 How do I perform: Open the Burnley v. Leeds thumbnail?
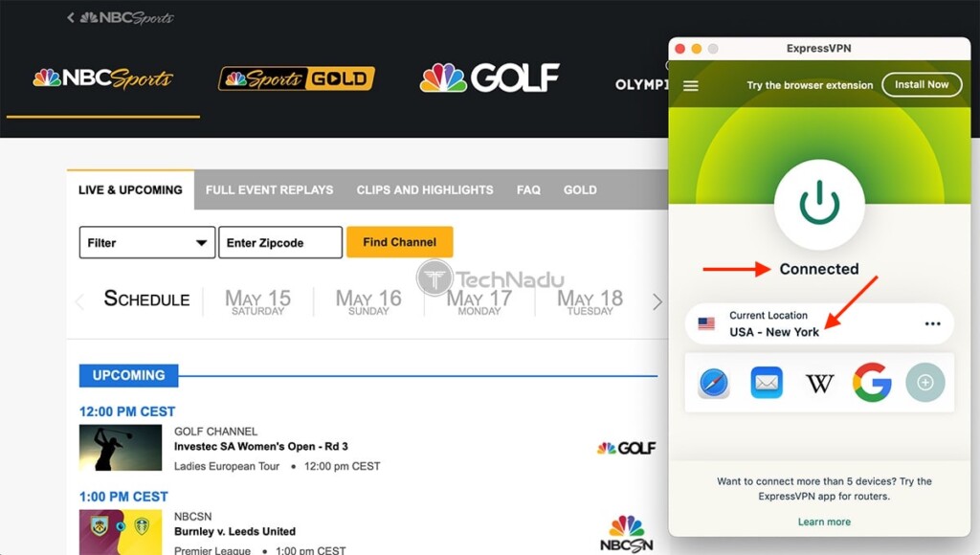[121, 532]
